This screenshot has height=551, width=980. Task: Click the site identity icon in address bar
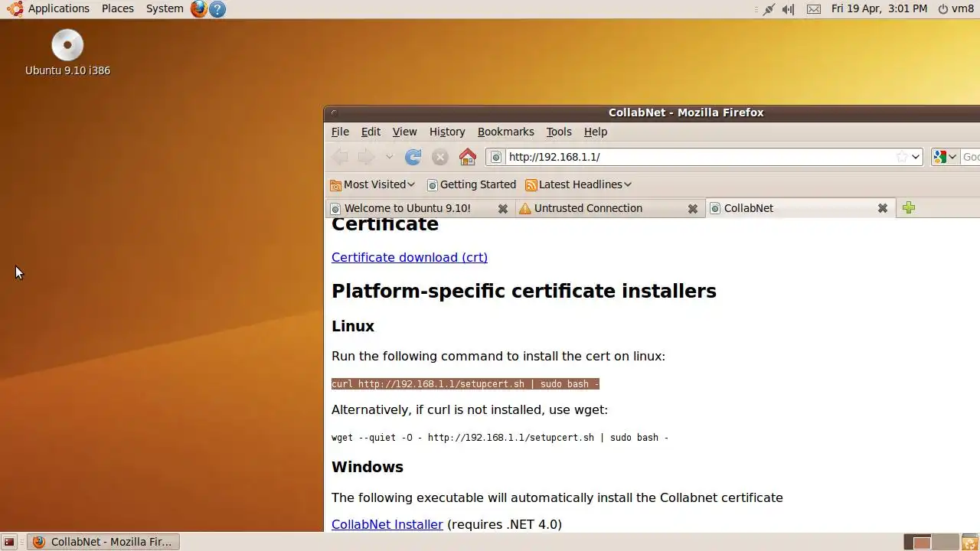pyautogui.click(x=496, y=157)
